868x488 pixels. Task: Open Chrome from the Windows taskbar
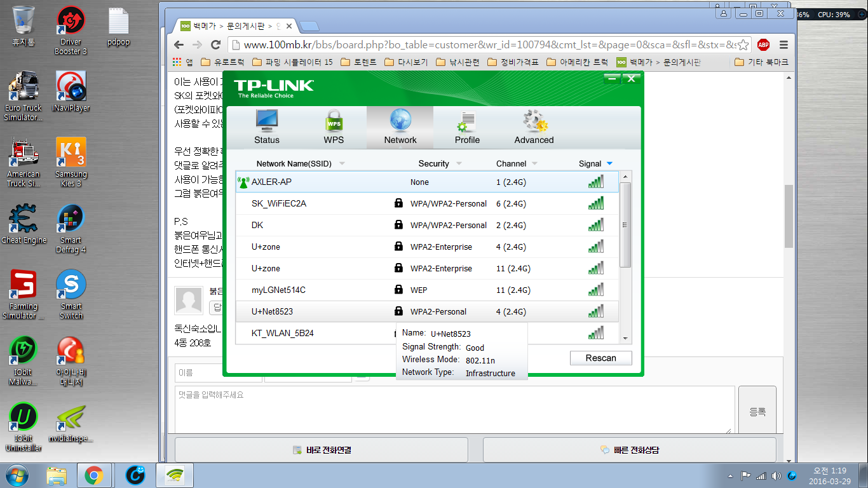tap(94, 475)
